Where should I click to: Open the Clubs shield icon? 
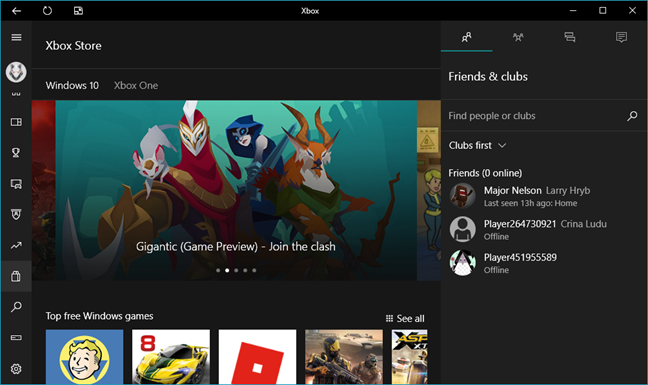tap(16, 214)
